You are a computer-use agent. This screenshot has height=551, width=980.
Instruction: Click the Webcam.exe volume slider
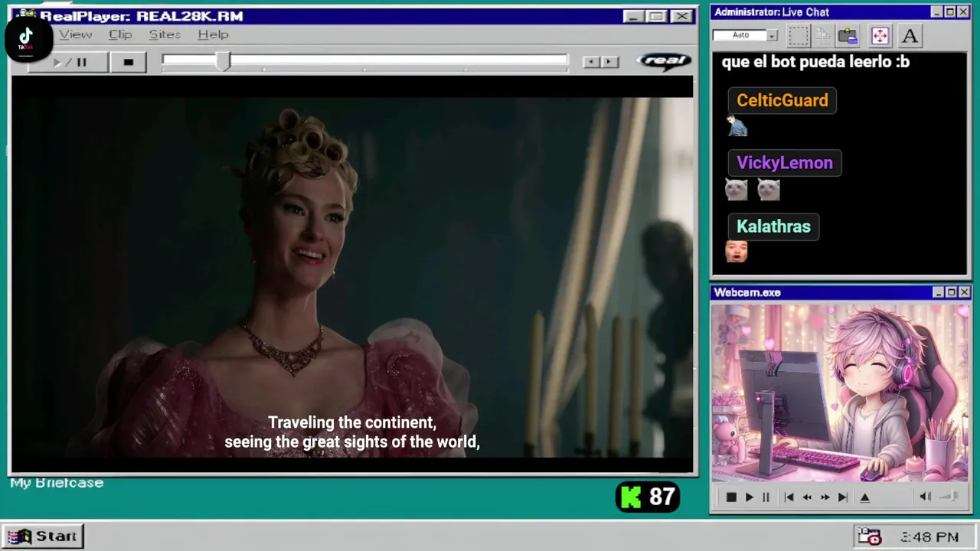(949, 497)
